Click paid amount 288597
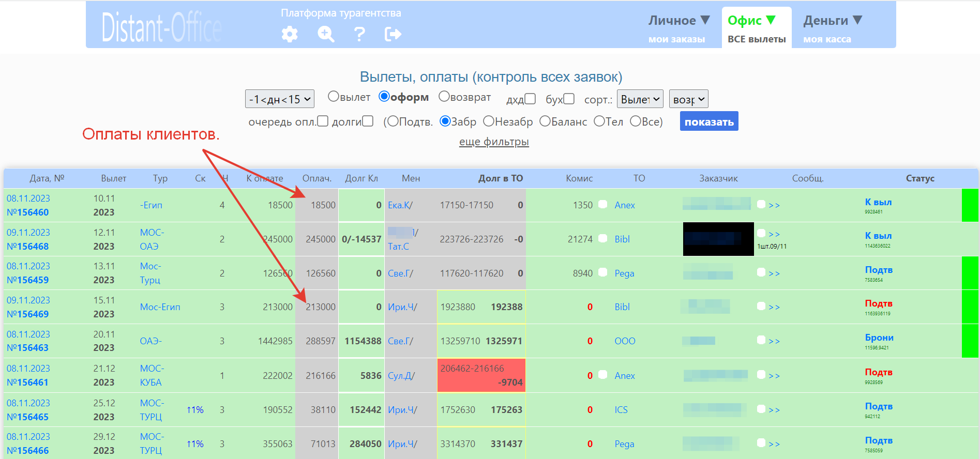The height and width of the screenshot is (459, 980). [320, 341]
